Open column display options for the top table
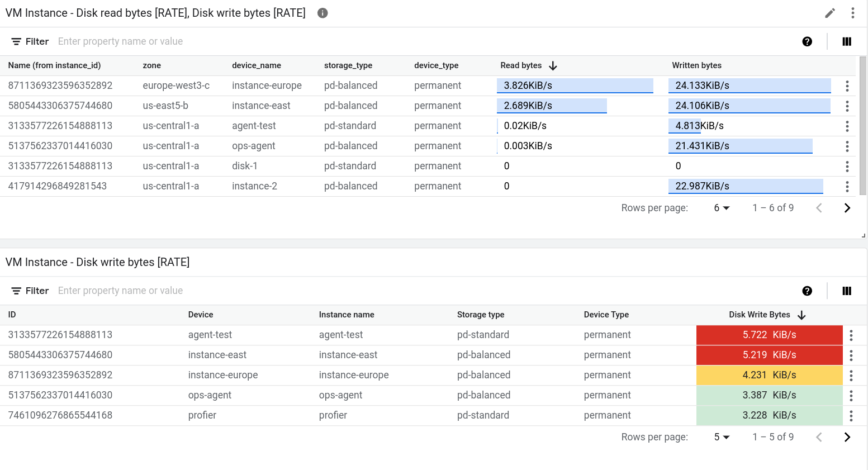The width and height of the screenshot is (868, 470). pyautogui.click(x=847, y=41)
